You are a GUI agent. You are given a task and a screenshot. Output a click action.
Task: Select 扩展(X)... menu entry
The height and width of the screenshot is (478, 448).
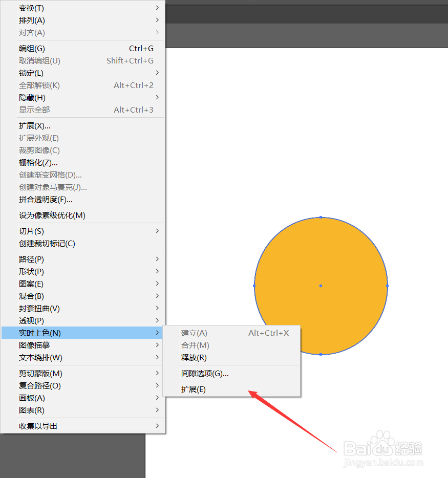click(83, 126)
